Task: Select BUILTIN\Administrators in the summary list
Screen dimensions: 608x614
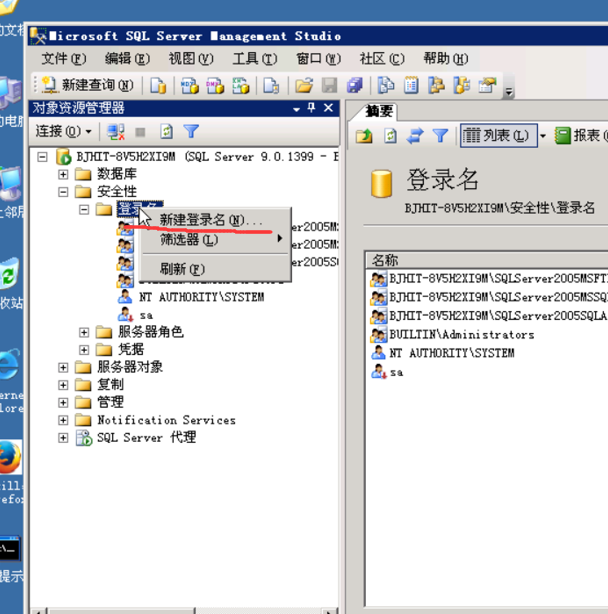Action: [x=462, y=335]
